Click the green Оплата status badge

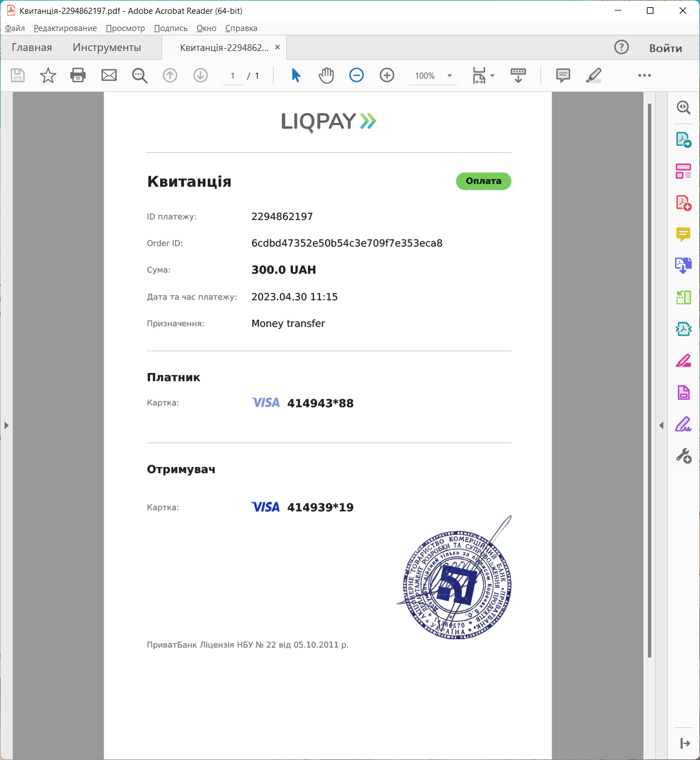(483, 181)
